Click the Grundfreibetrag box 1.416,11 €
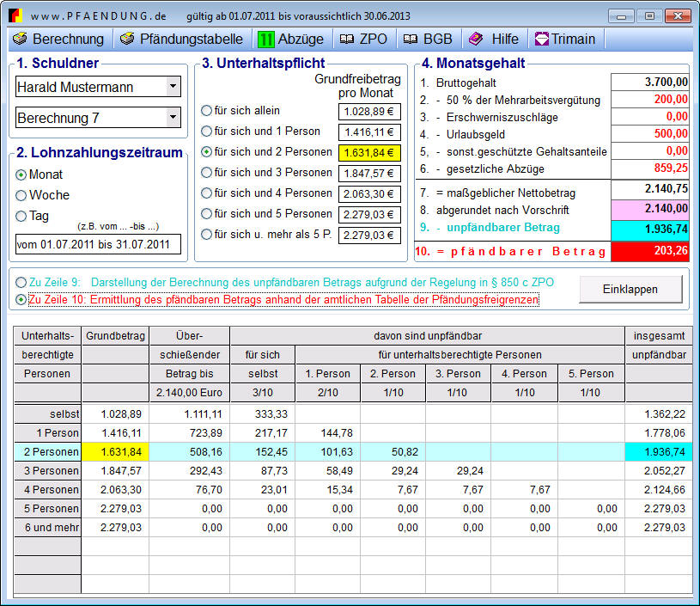The width and height of the screenshot is (700, 606). pyautogui.click(x=369, y=132)
